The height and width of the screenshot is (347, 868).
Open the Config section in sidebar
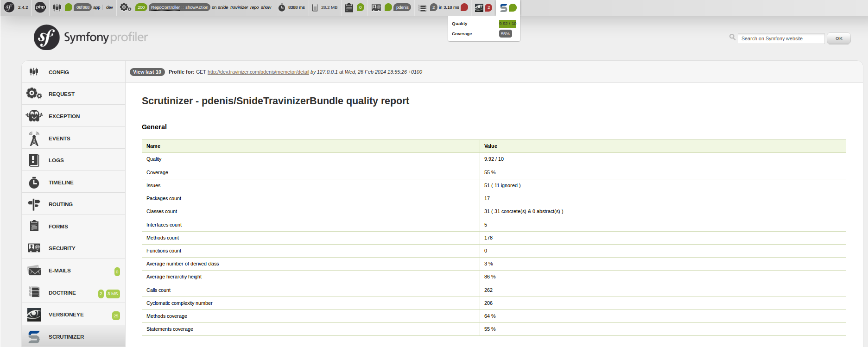click(x=73, y=72)
